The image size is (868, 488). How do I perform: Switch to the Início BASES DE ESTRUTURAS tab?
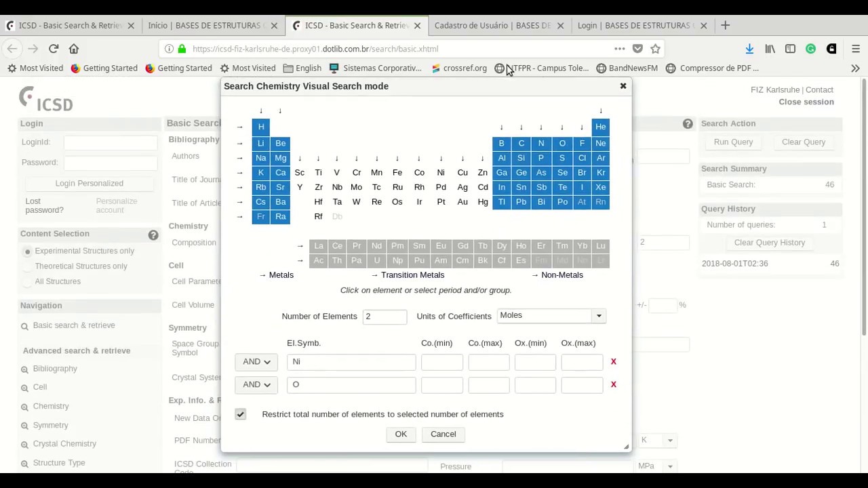213,25
